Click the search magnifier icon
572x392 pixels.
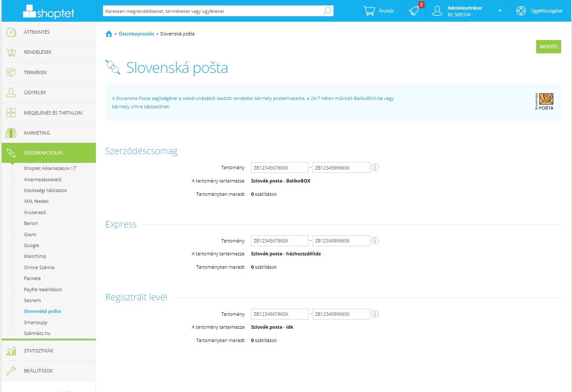point(327,11)
